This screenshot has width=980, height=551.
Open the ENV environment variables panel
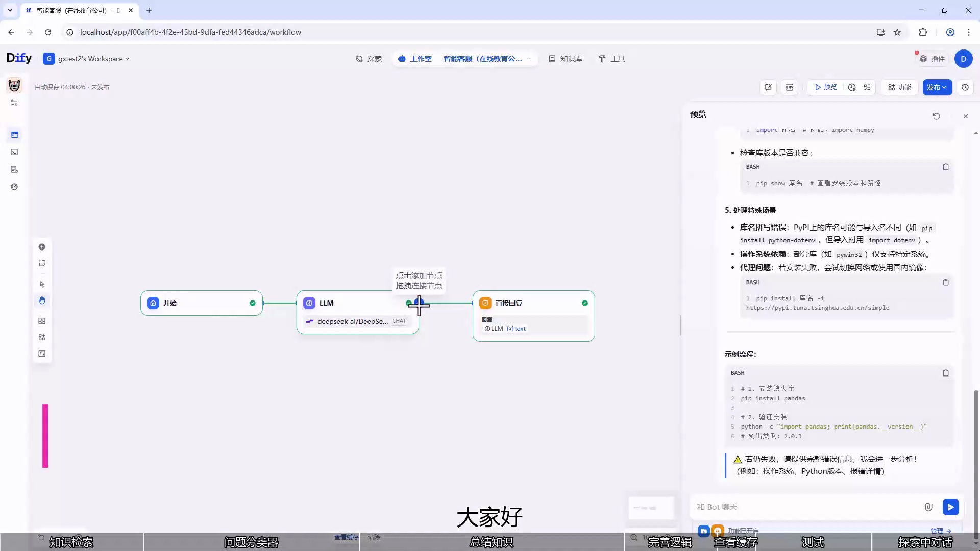(x=790, y=87)
